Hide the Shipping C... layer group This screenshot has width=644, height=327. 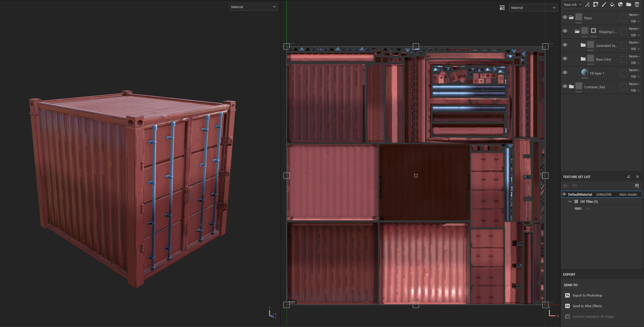pos(565,31)
